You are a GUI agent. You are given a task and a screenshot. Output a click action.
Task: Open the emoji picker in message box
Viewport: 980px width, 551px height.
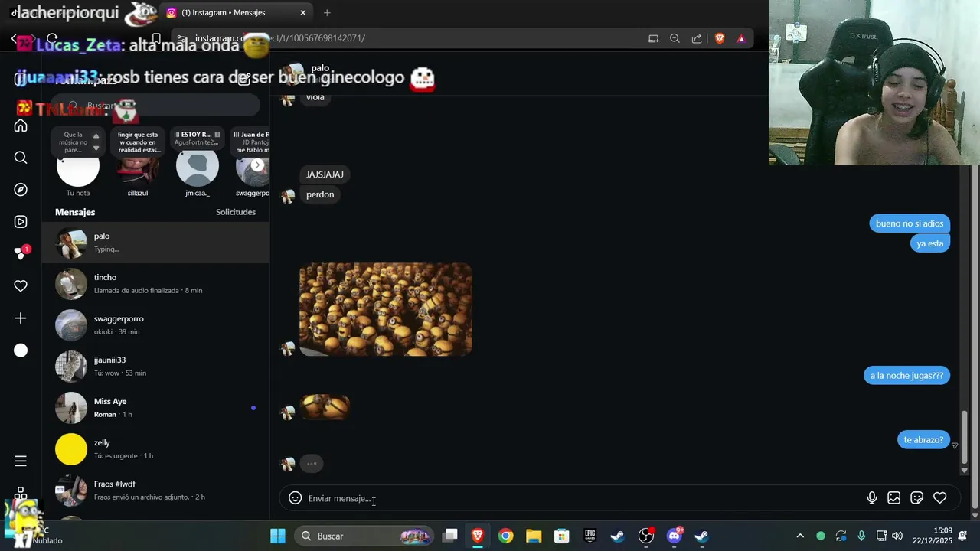coord(295,498)
